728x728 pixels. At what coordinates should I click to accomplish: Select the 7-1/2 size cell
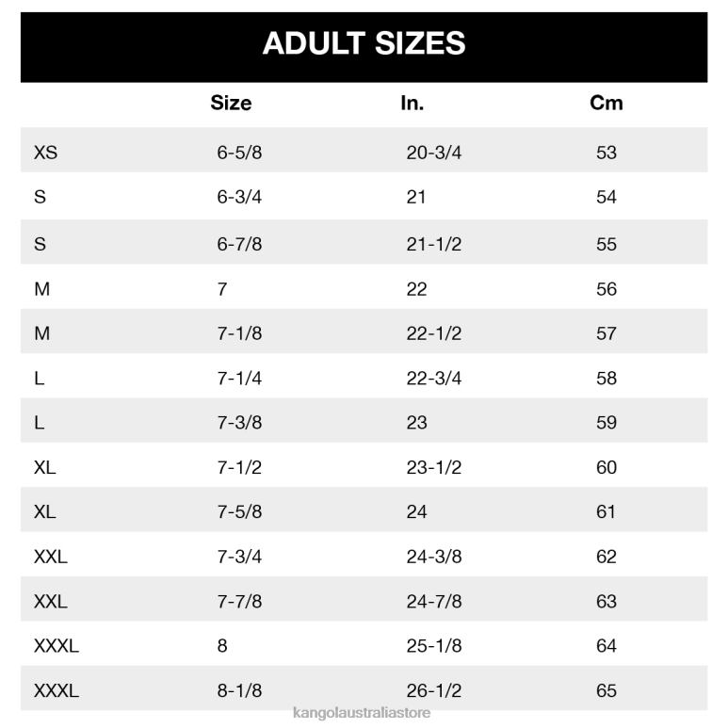tap(239, 467)
